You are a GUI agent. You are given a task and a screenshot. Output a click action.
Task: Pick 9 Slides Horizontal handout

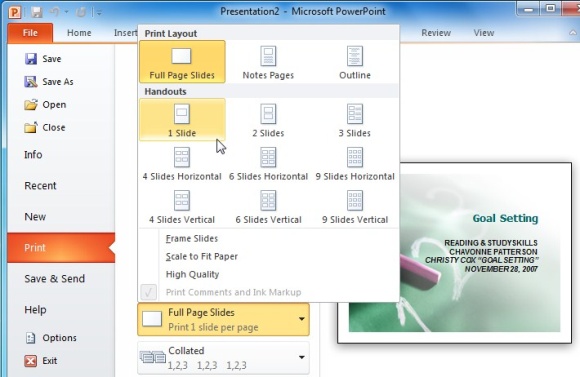pos(355,163)
